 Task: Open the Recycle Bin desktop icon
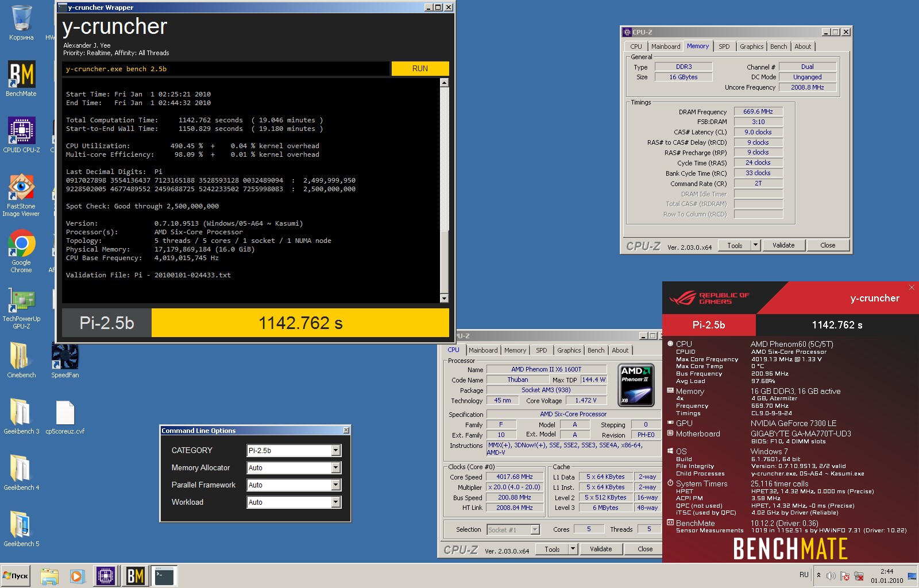pos(21,22)
